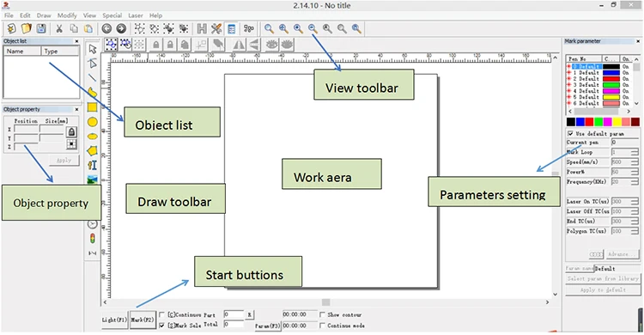
Task: Select the Text drawing tool
Action: pos(93,165)
